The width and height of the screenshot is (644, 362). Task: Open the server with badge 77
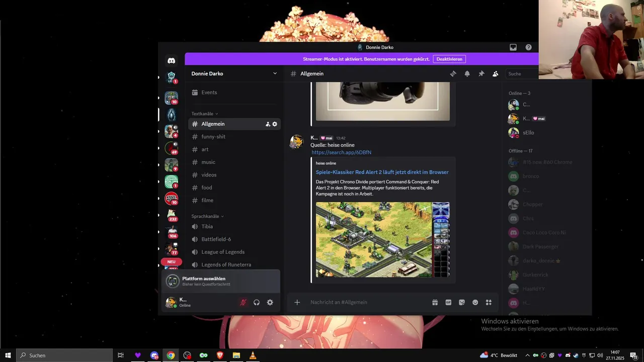tap(171, 249)
